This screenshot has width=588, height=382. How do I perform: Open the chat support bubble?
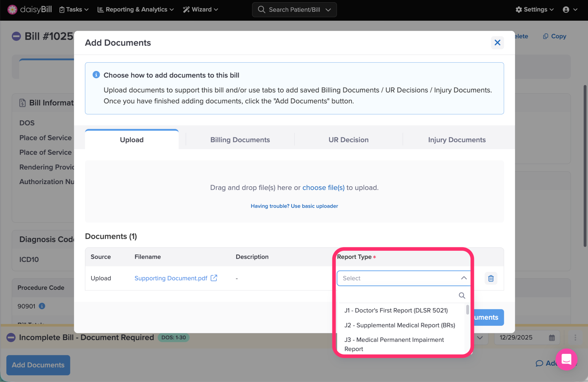(566, 359)
